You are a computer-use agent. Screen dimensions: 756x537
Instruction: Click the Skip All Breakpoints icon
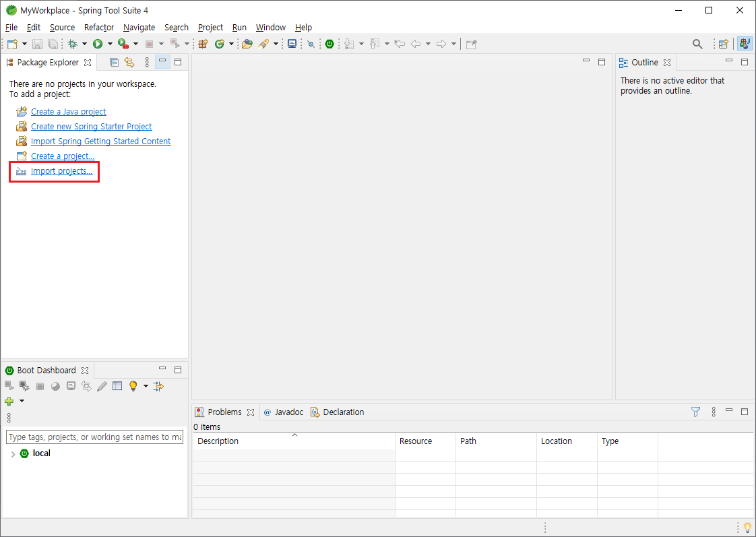click(x=311, y=44)
